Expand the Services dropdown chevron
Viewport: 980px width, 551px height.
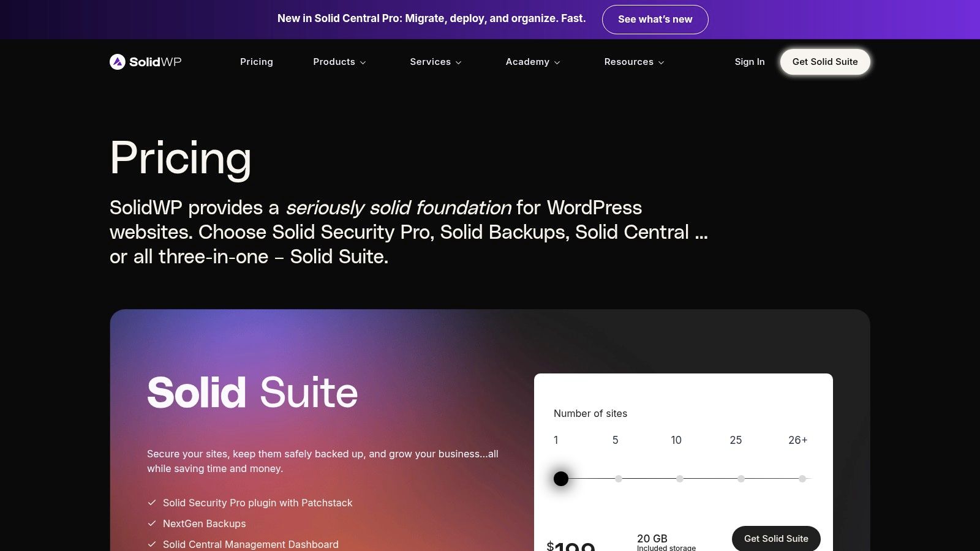pyautogui.click(x=458, y=62)
